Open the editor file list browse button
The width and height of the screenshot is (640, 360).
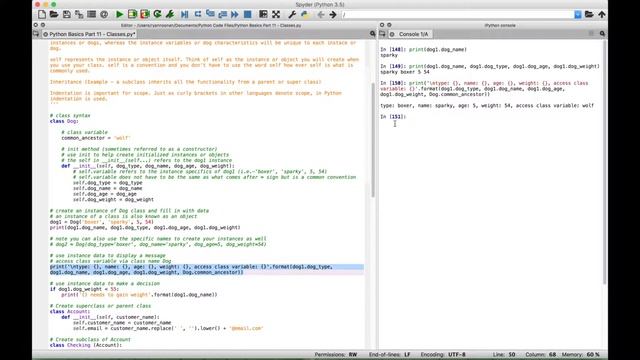36,34
